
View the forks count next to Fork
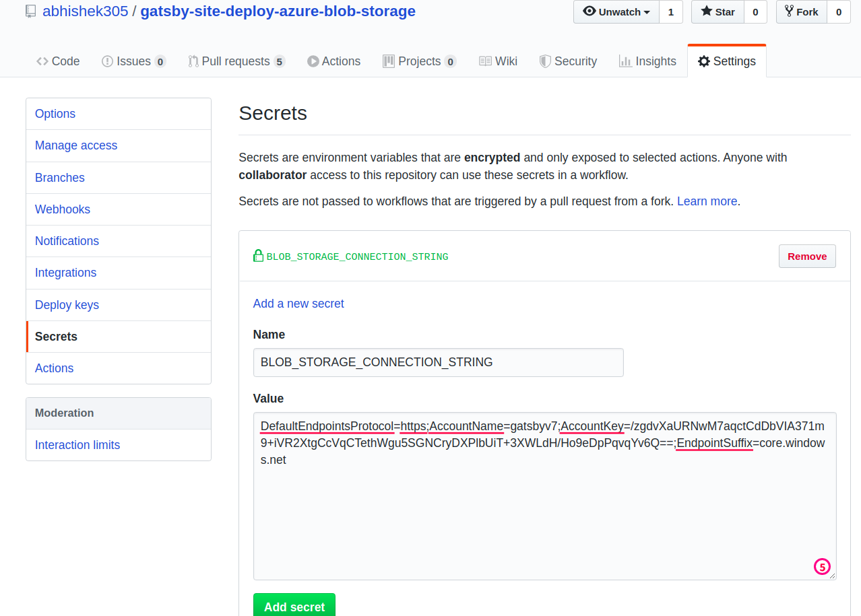(x=839, y=12)
